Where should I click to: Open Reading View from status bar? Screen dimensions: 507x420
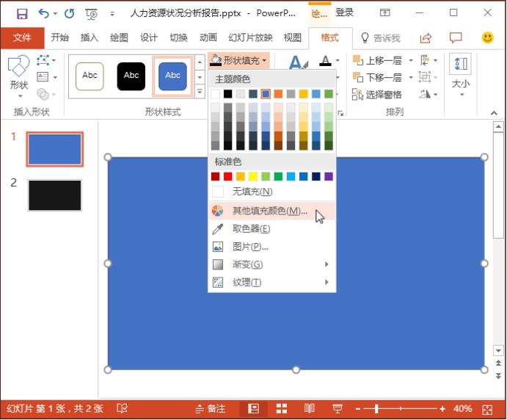coord(309,408)
